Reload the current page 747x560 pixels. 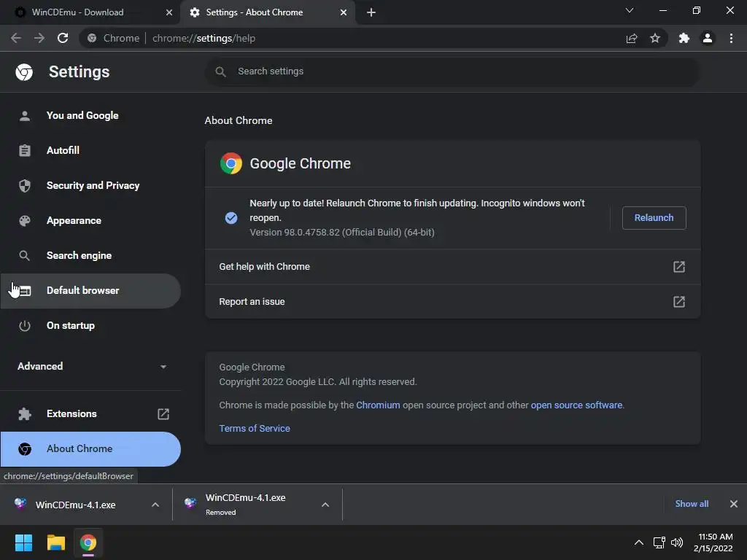pyautogui.click(x=63, y=38)
